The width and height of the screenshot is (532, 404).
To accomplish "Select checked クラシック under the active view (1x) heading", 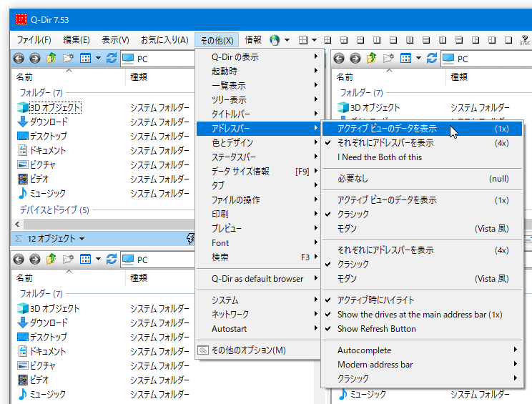I will (422, 215).
